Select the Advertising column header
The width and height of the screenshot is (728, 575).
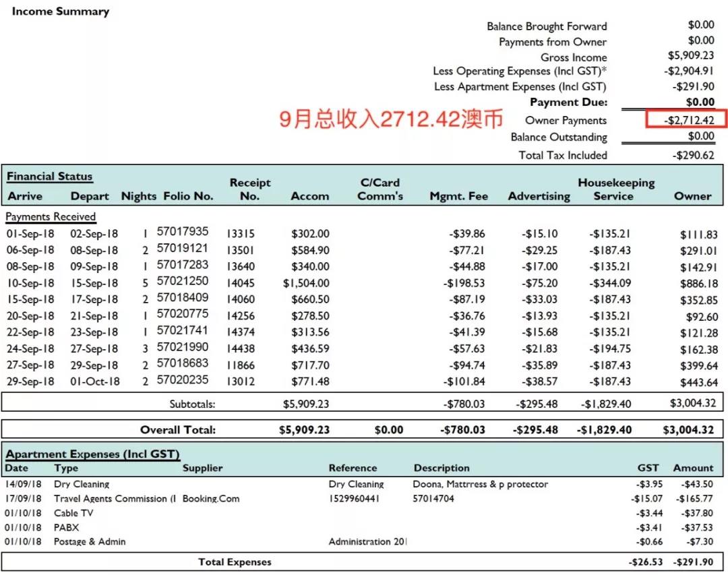[x=539, y=196]
